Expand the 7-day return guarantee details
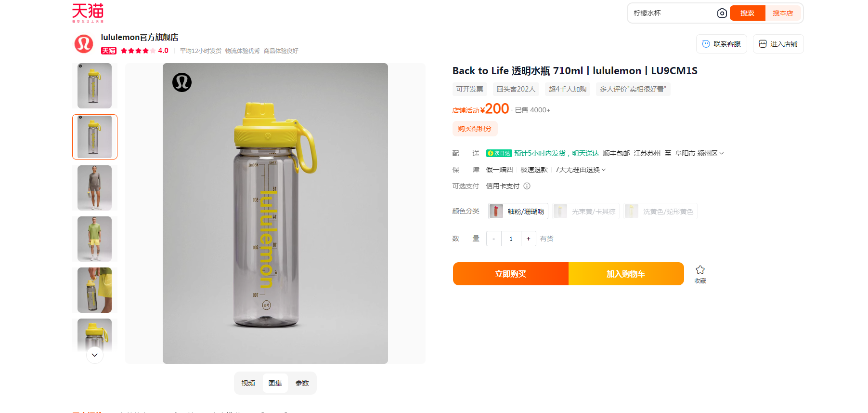868x413 pixels. tap(604, 170)
